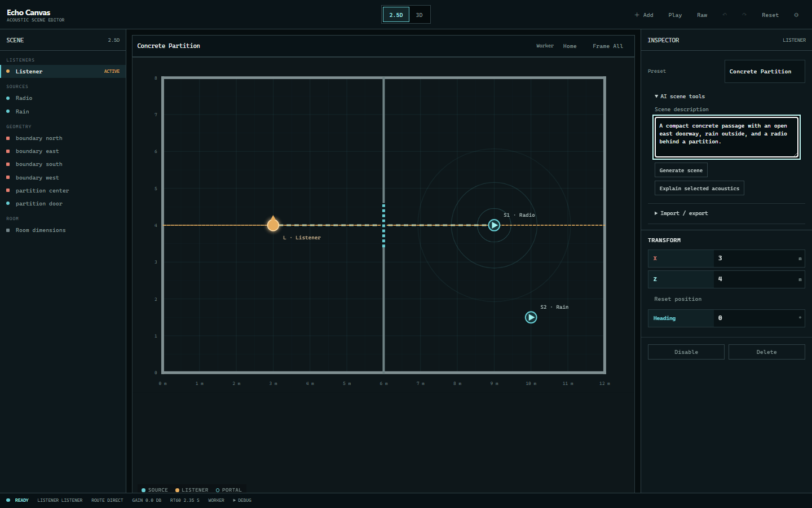Click the GAIN 0.0 DB status entry
The width and height of the screenshot is (812, 508).
tap(147, 500)
